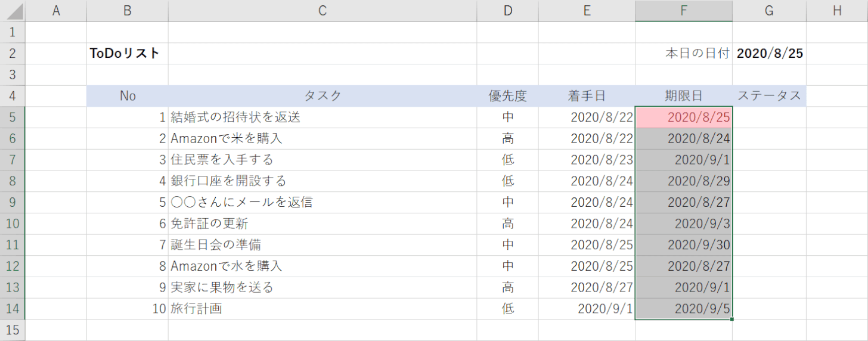The height and width of the screenshot is (341, 868).
Task: Select row 5 header
Action: click(x=13, y=117)
